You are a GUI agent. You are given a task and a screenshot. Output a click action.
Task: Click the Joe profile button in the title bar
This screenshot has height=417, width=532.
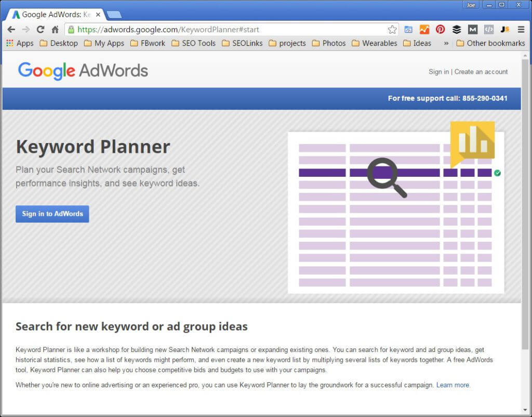(x=471, y=5)
